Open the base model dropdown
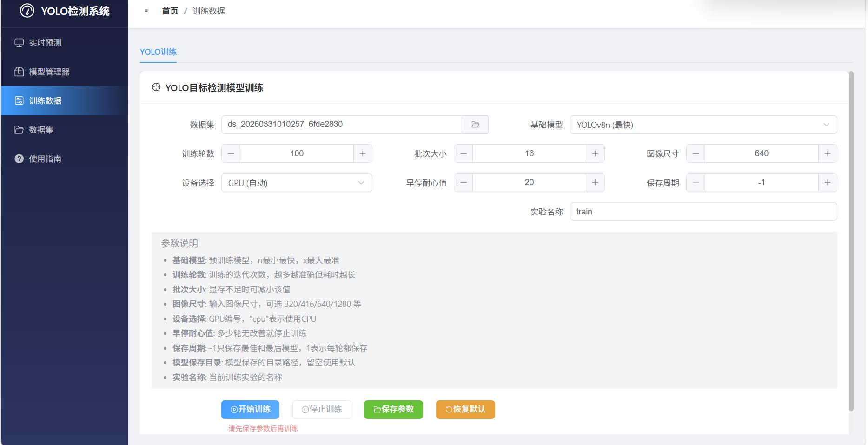The image size is (868, 445). [703, 125]
